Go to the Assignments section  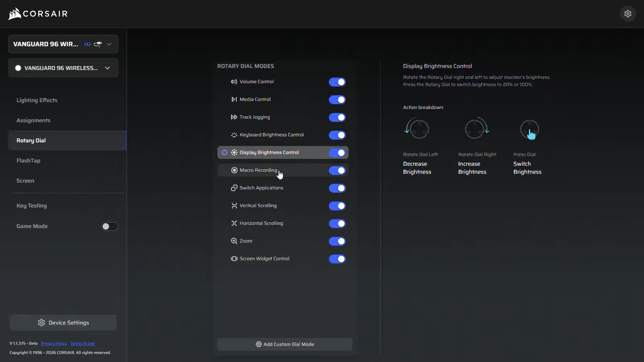(33, 120)
